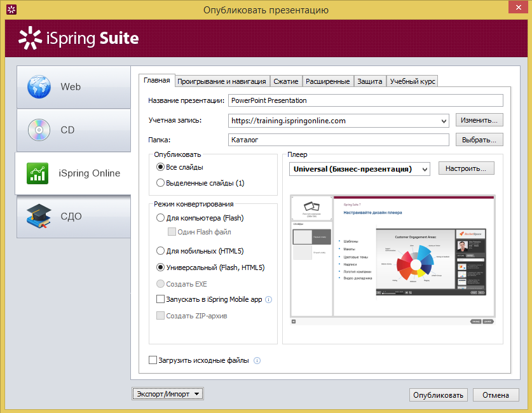
Task: Open the Учетная запись account dropdown
Action: click(x=444, y=121)
